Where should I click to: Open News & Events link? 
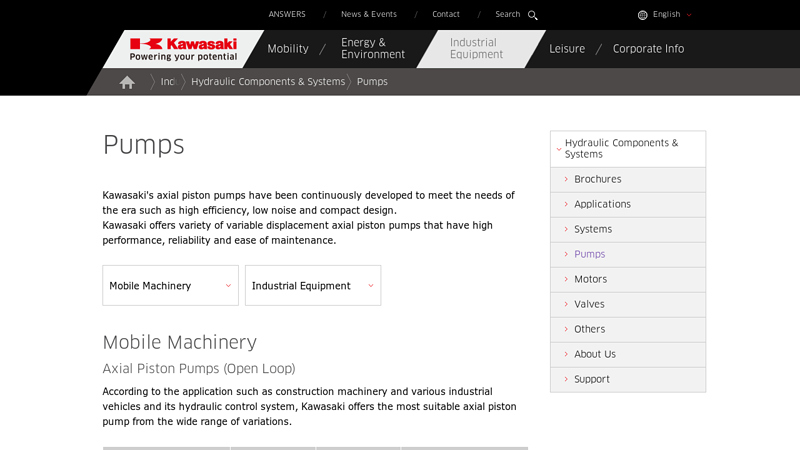[x=368, y=15]
